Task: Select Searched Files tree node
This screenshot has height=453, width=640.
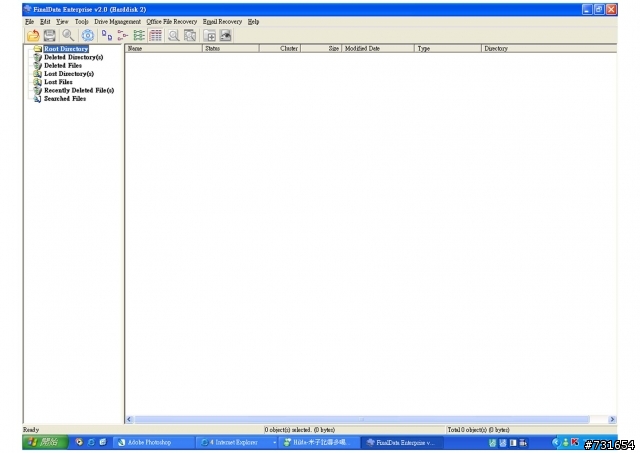Action: tap(65, 98)
